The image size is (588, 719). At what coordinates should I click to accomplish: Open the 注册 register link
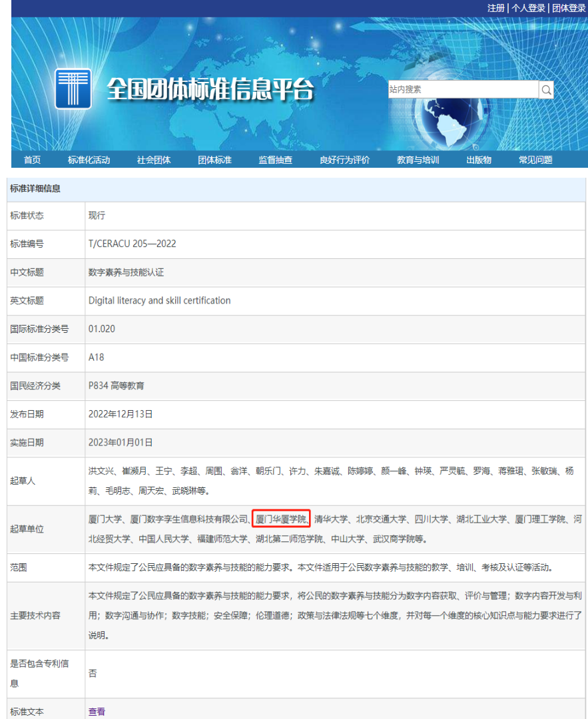tap(496, 8)
